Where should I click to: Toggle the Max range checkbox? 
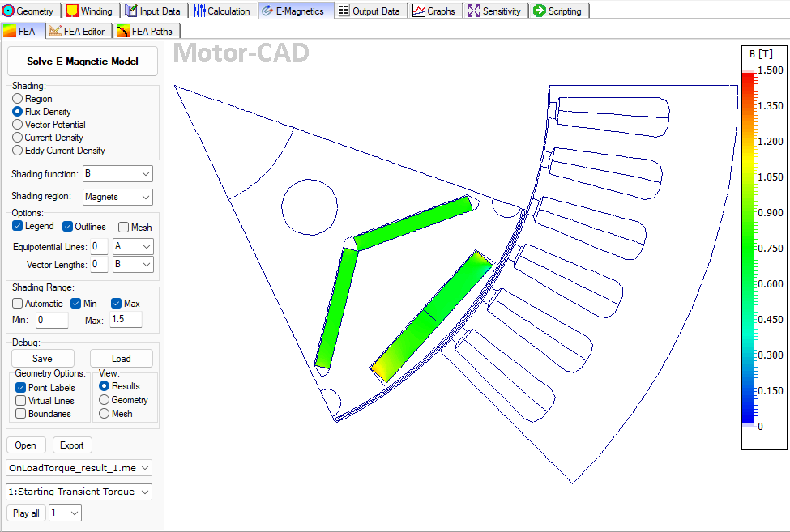coord(117,304)
